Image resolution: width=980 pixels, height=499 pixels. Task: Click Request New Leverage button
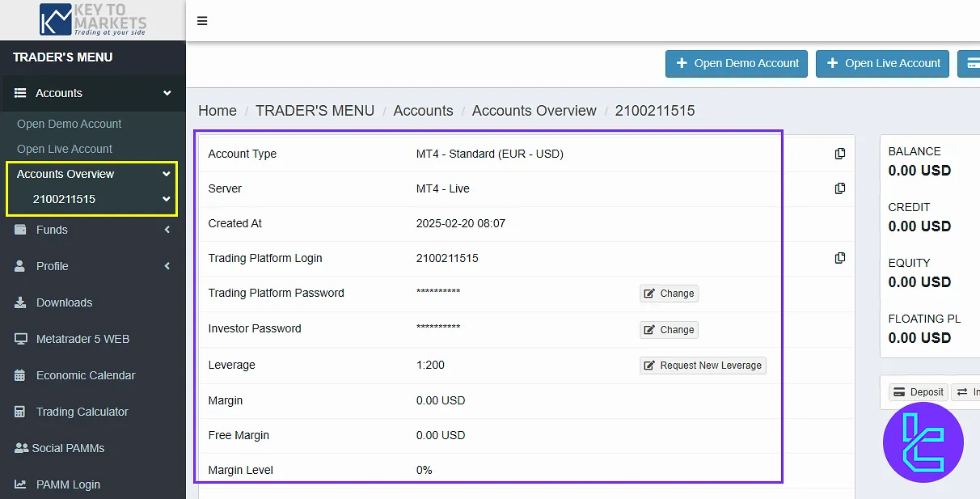(x=703, y=366)
